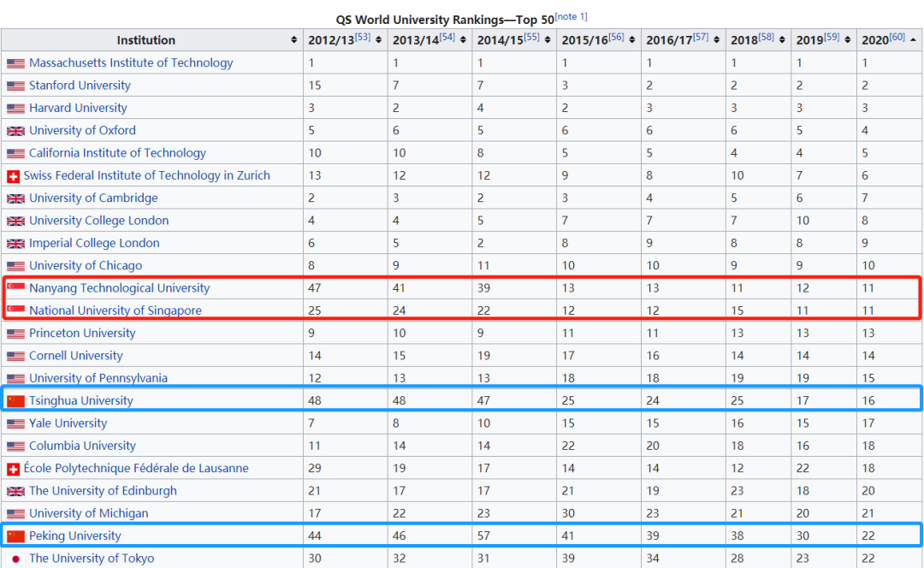Open the Yale University link
This screenshot has width=924, height=568.
coord(68,423)
